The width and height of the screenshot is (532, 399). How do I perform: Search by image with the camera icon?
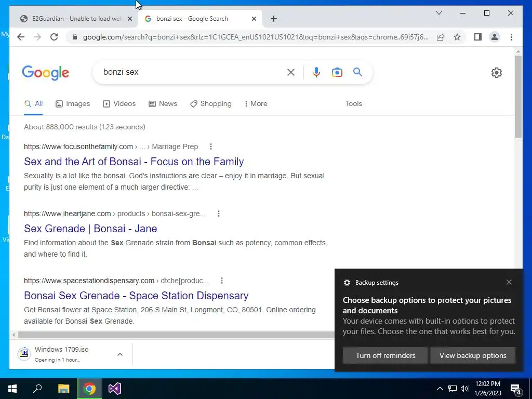click(x=337, y=72)
